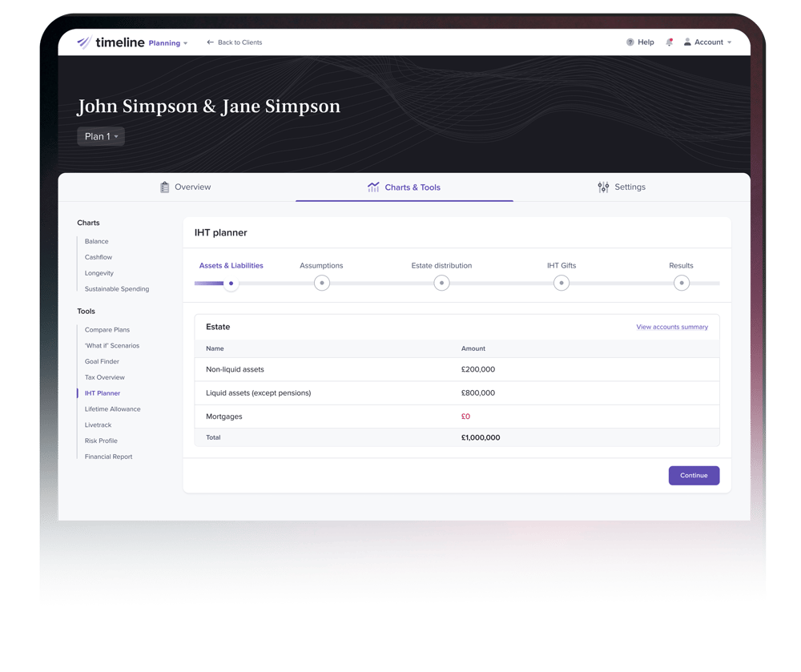
Task: Click the Charts & Tools chart icon
Action: [x=373, y=187]
